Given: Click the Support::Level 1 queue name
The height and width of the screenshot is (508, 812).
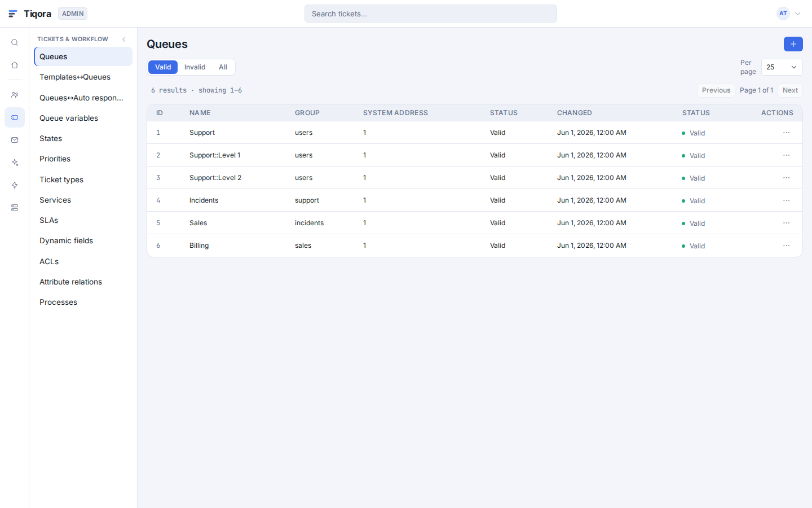Looking at the screenshot, I should pos(215,155).
